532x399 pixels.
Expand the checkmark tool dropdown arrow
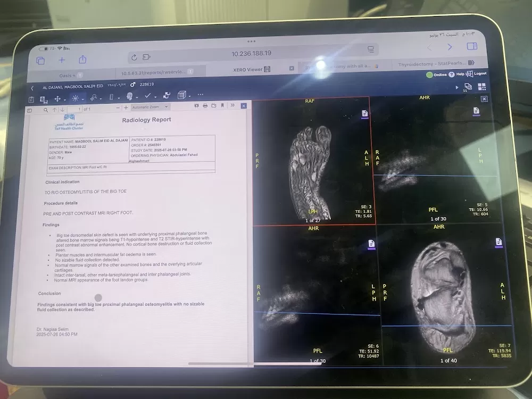click(155, 97)
